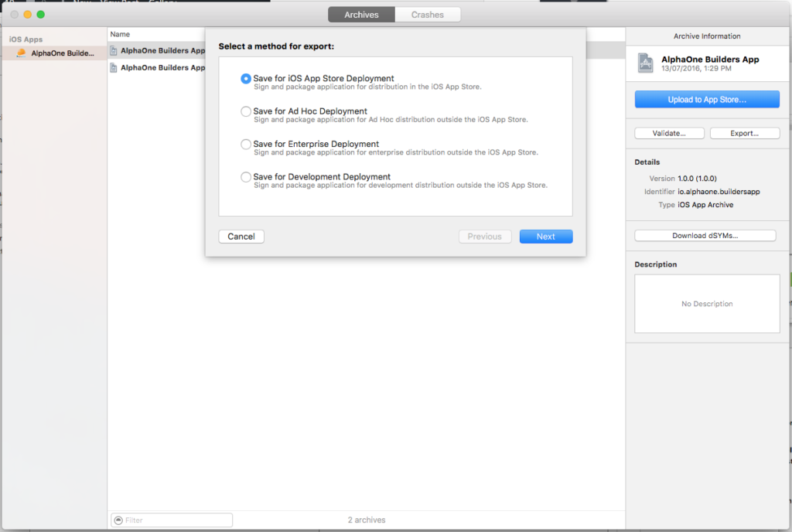Select Save for iOS App Store Deployment
The width and height of the screenshot is (792, 532).
[245, 79]
